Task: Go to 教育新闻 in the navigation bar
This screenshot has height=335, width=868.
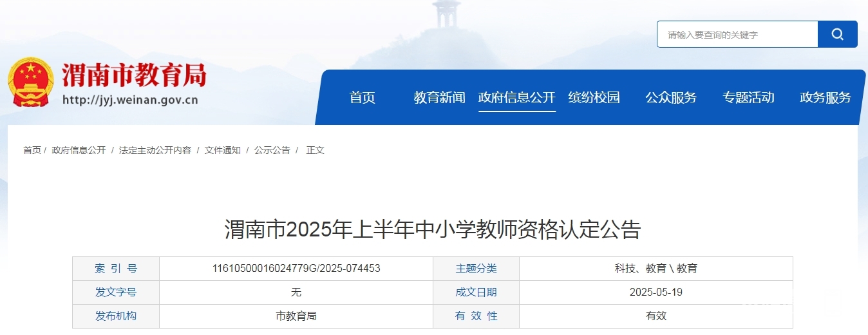Action: [x=439, y=98]
